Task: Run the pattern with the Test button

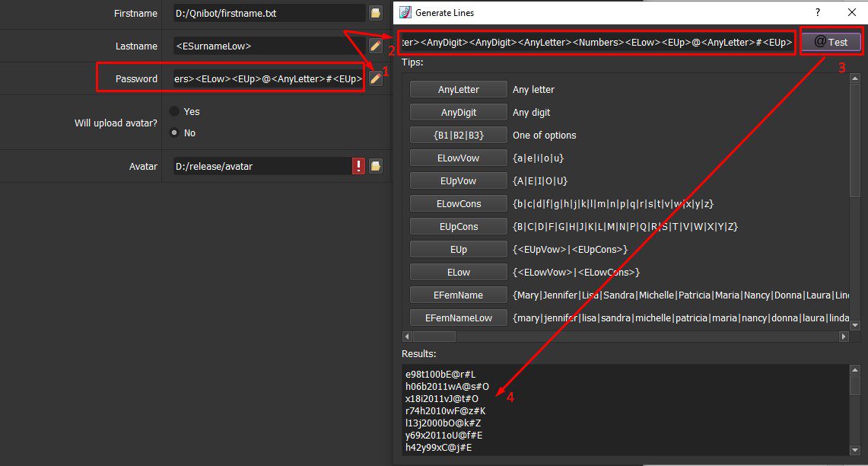Action: click(831, 42)
